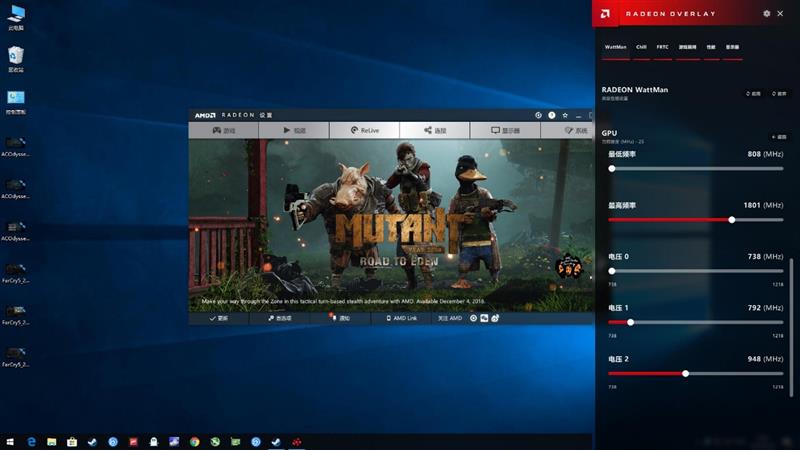Open Radeon Overlay settings gear
800x450 pixels.
(x=766, y=14)
